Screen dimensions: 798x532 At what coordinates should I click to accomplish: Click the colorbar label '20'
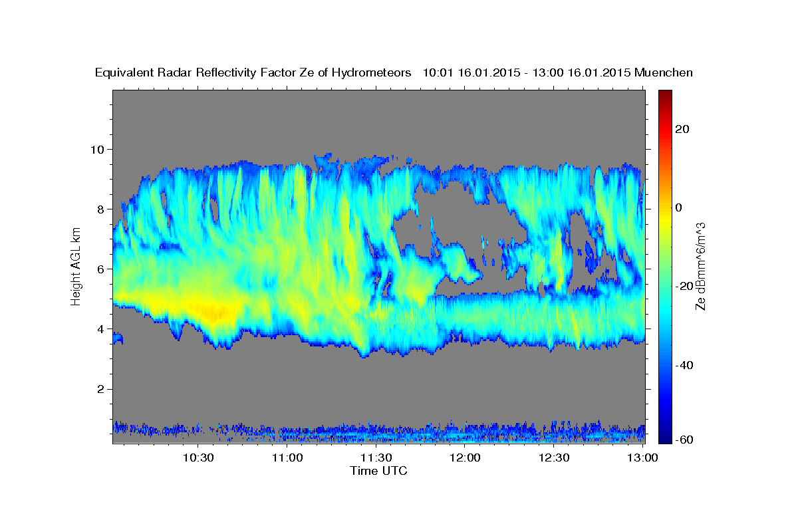(x=684, y=129)
